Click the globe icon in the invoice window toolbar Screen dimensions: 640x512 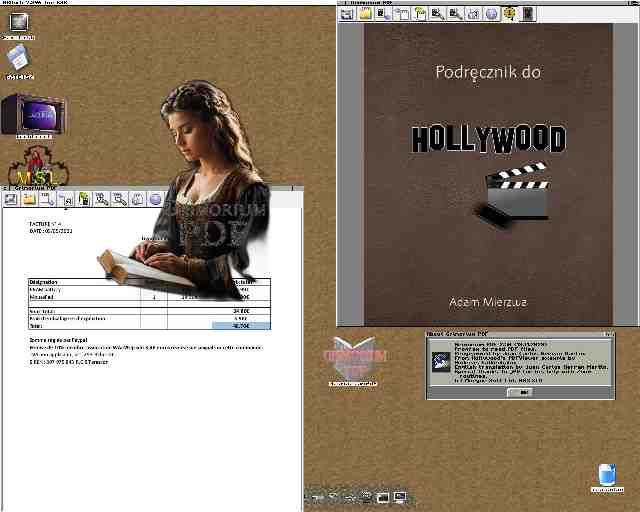click(x=155, y=199)
